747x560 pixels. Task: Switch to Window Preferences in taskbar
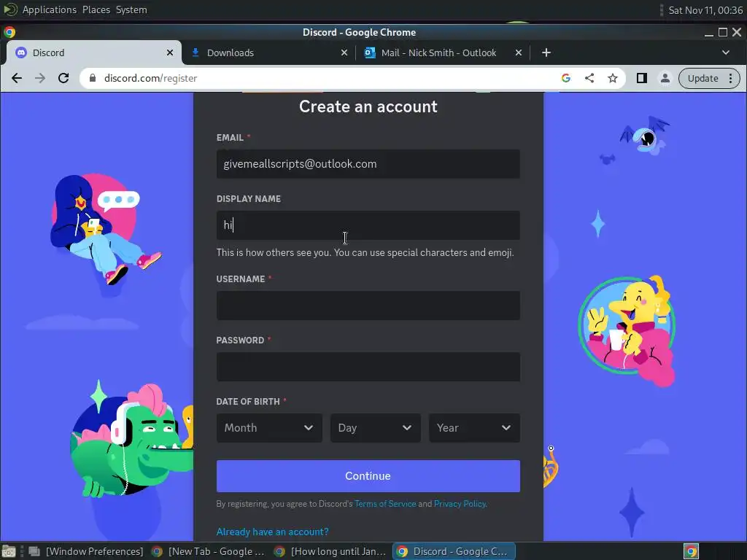[86, 551]
